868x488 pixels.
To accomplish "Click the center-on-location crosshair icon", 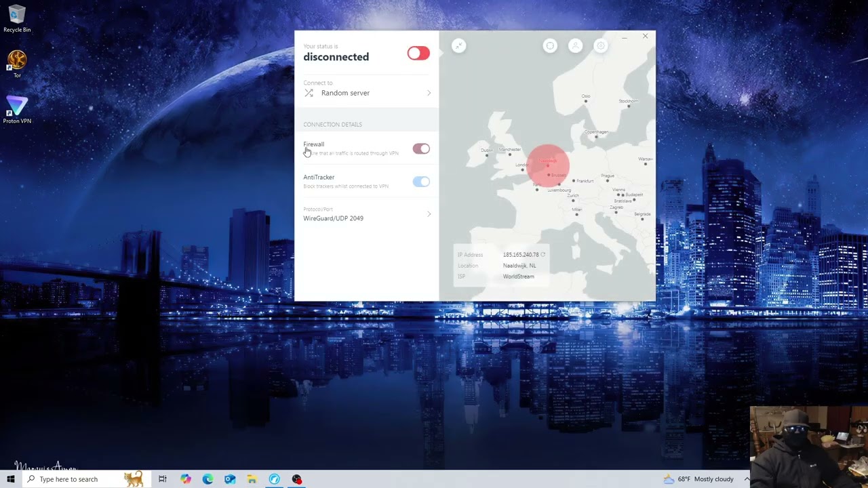I will click(550, 45).
